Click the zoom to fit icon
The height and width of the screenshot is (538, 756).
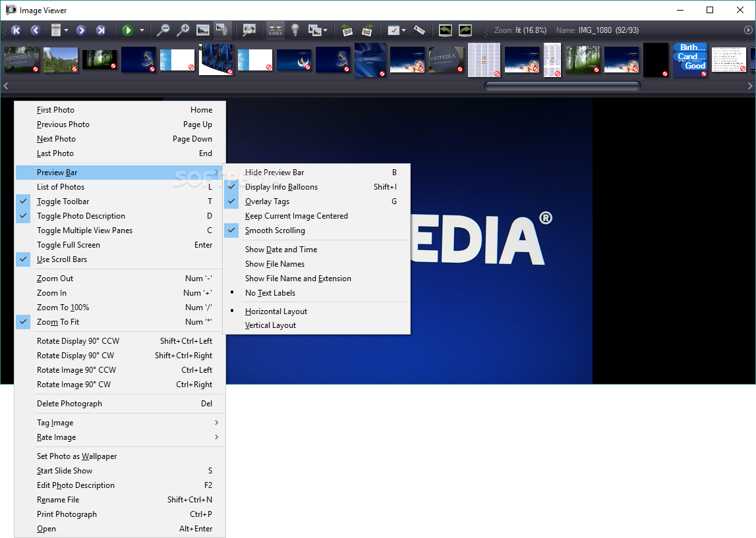(x=222, y=30)
